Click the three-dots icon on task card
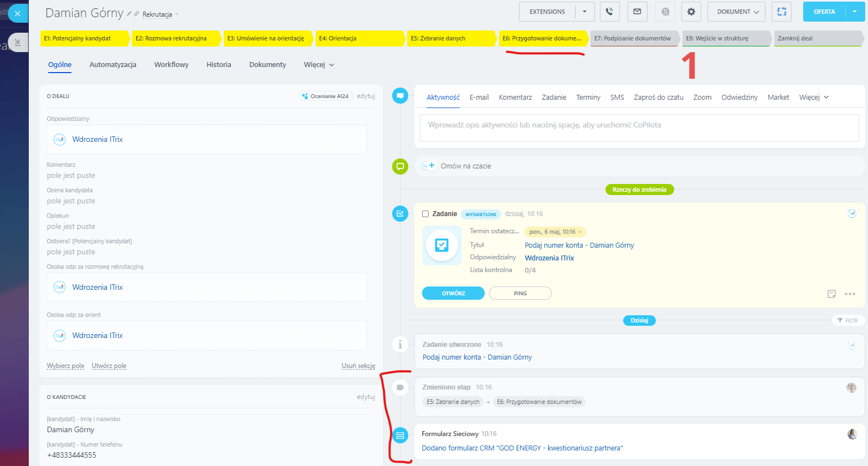868x466 pixels. click(x=850, y=294)
